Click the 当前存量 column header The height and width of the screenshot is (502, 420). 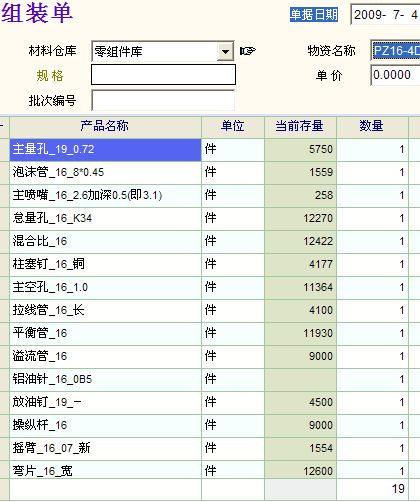click(x=300, y=126)
